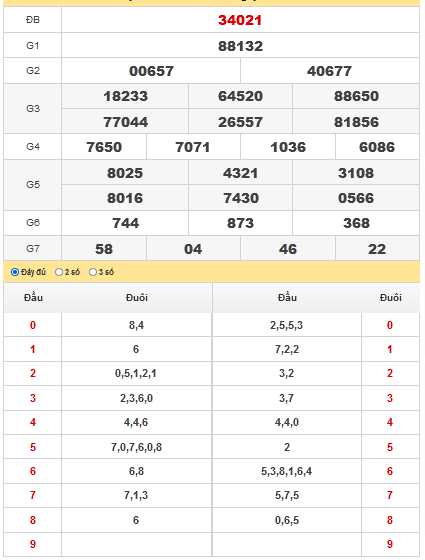Click tail values '0,5,1,2,1' for head 2
Screen dimensions: 425x560
[x=136, y=374]
